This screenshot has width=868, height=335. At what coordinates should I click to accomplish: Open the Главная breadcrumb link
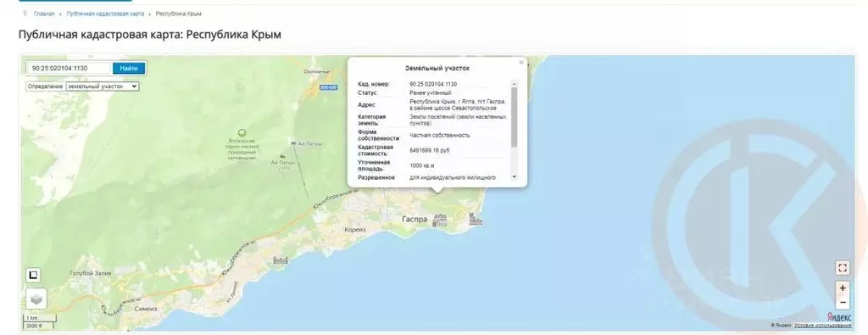coord(44,14)
